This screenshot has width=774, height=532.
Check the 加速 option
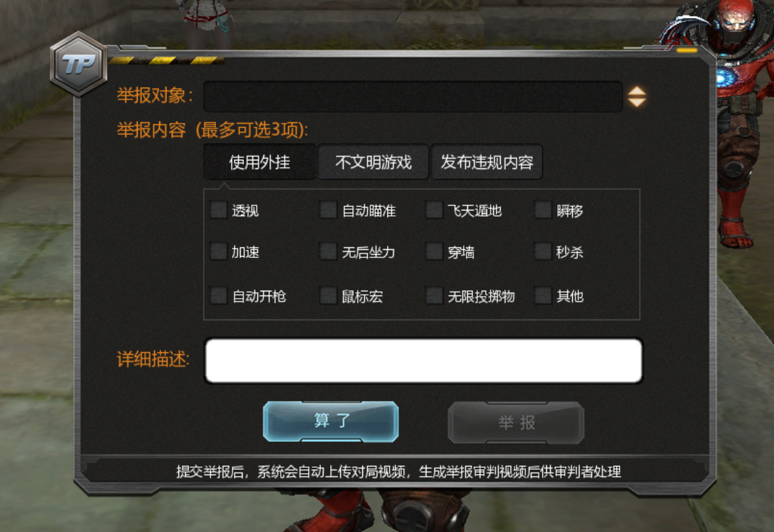coord(218,251)
